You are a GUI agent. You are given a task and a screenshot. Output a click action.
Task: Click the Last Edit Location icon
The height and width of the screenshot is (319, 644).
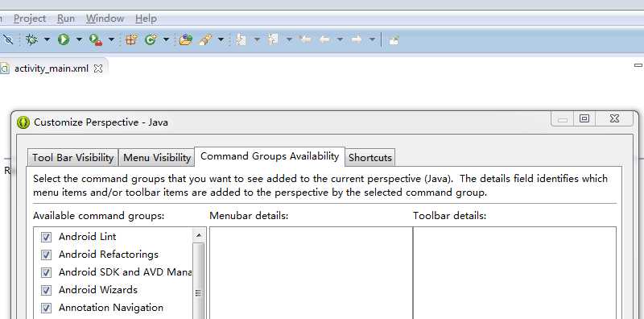(305, 39)
